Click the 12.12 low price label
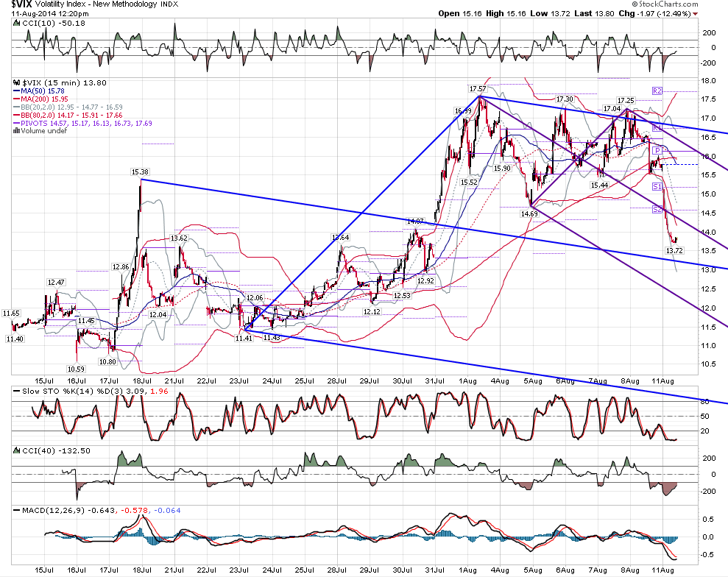728x577 pixels. coord(372,312)
